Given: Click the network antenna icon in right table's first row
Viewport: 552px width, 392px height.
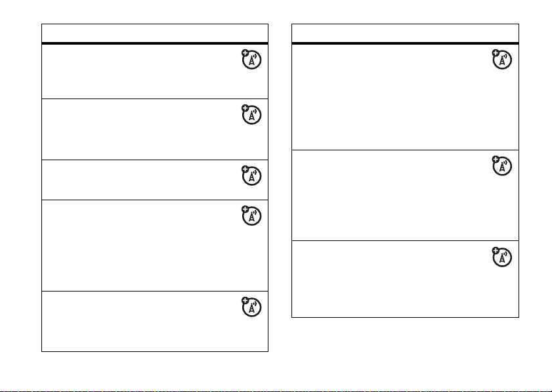Looking at the screenshot, I should pyautogui.click(x=501, y=59).
